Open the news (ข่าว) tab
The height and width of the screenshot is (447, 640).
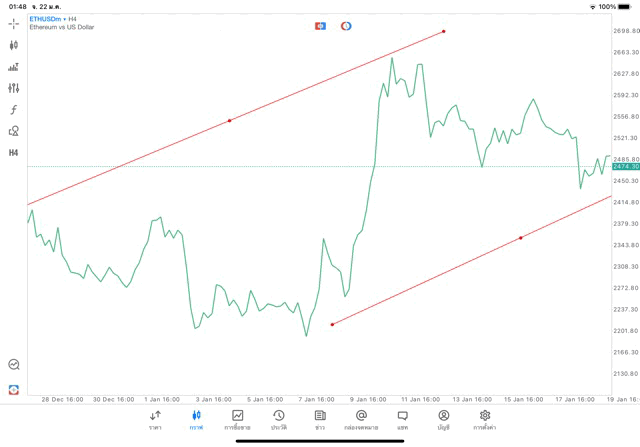click(x=319, y=418)
